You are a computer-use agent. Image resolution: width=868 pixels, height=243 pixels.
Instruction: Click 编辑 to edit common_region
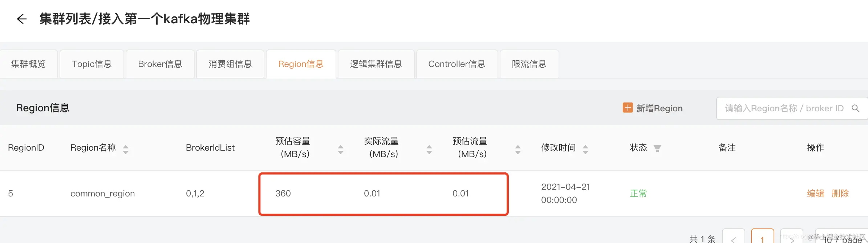pyautogui.click(x=815, y=193)
